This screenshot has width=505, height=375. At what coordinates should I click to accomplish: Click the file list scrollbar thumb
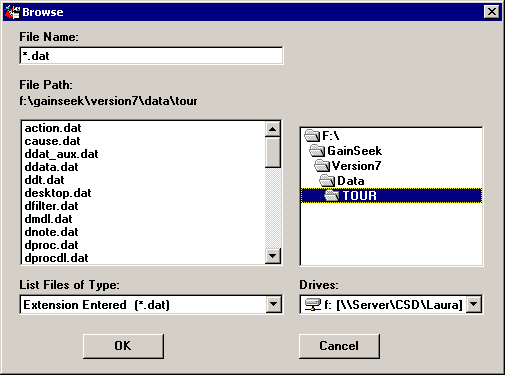(x=273, y=152)
